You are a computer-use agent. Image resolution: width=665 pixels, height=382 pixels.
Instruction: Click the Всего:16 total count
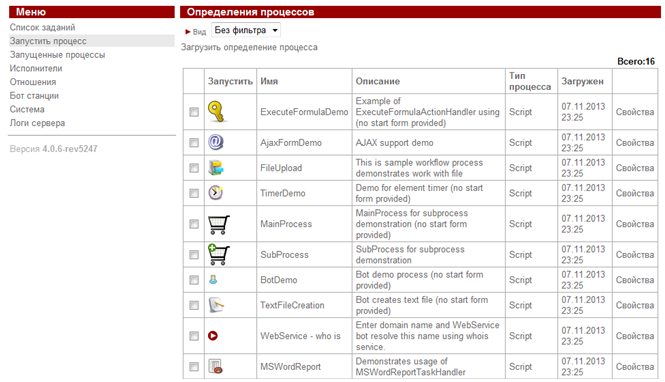(636, 61)
